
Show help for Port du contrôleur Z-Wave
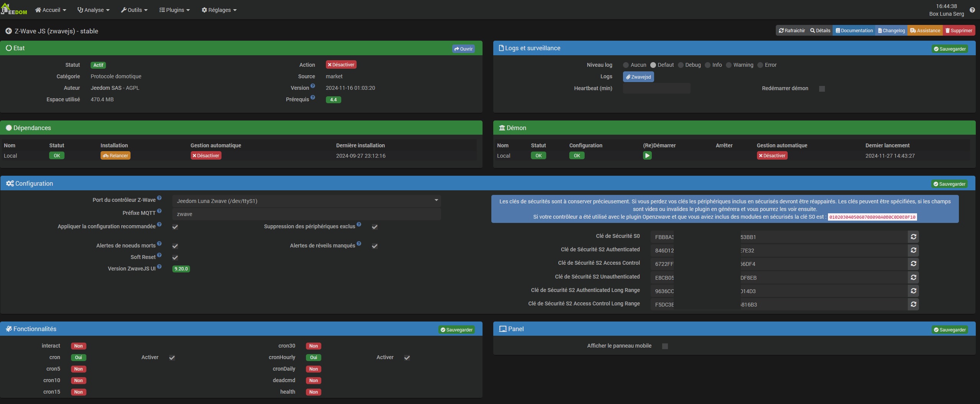[159, 198]
